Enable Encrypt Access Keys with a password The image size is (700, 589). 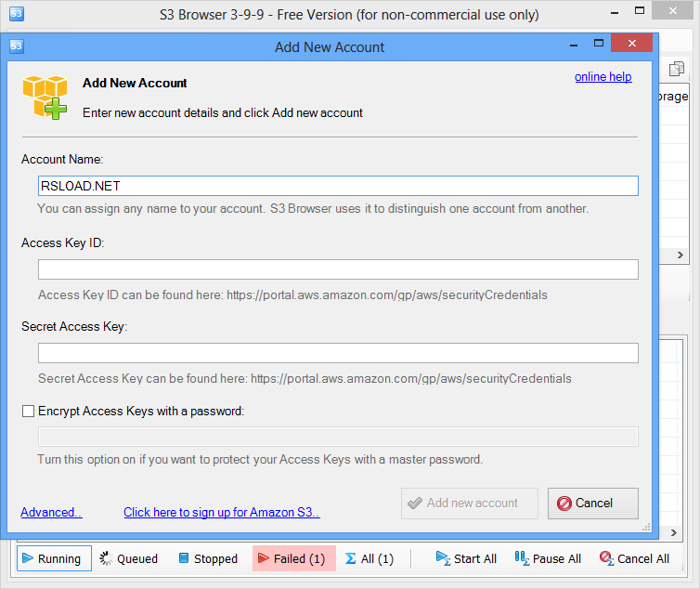28,412
